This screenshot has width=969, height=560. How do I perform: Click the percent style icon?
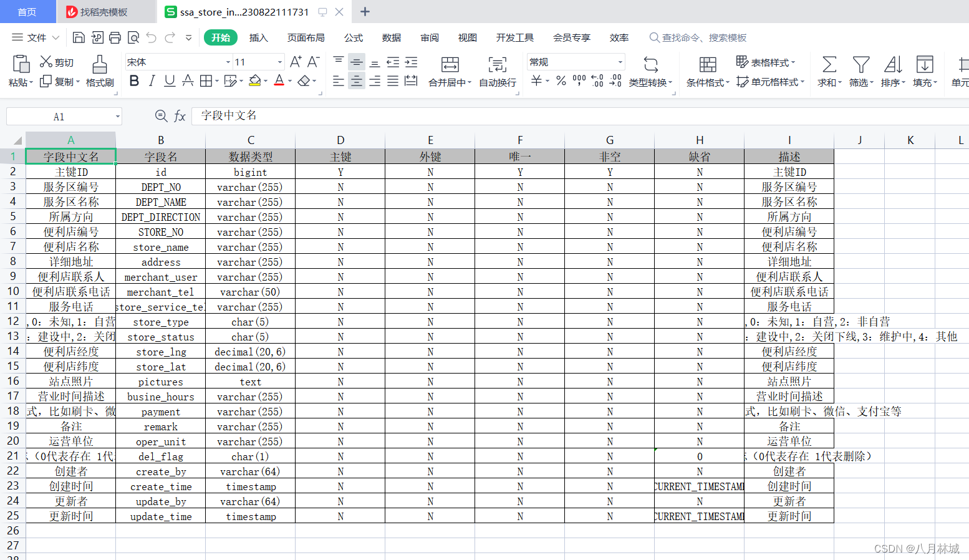[561, 80]
